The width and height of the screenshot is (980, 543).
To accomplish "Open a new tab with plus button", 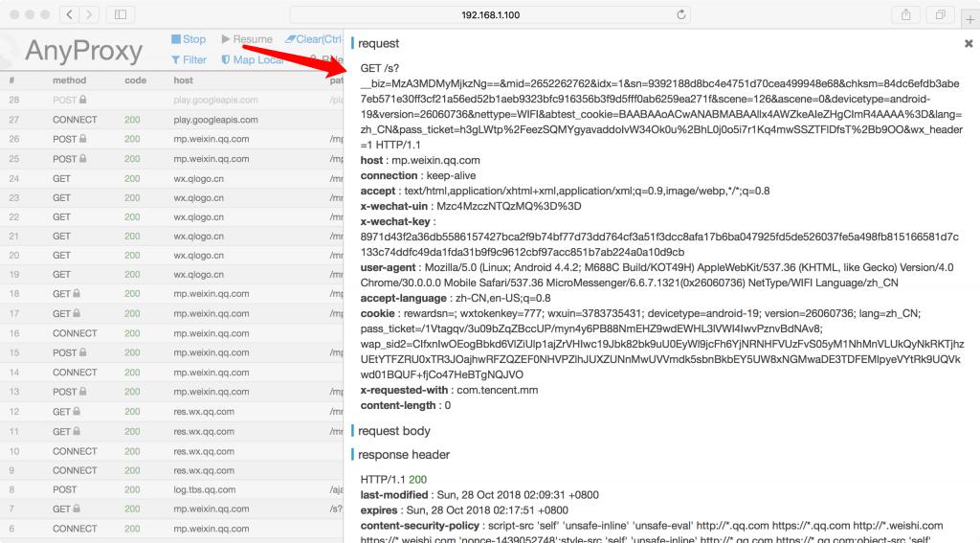I will tap(970, 20).
